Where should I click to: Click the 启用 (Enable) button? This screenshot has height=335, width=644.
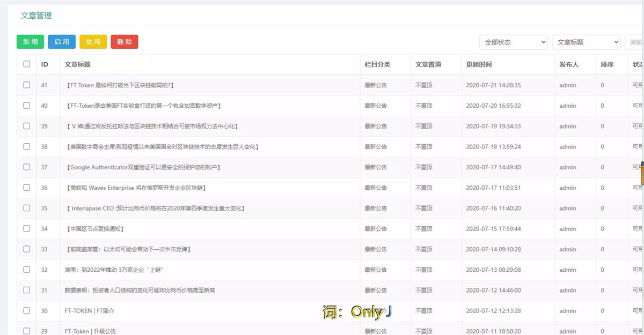(x=62, y=41)
